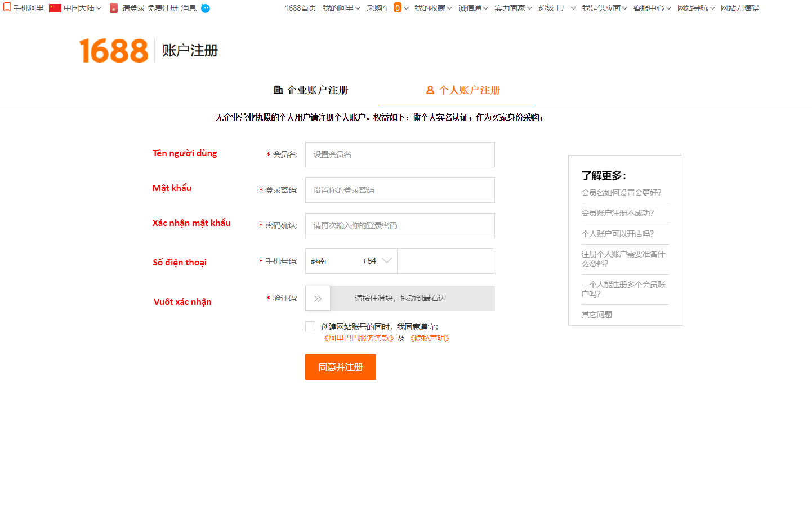Viewport: 812px width, 515px height.
Task: Open the 我是供应商 dropdown
Action: pyautogui.click(x=604, y=8)
